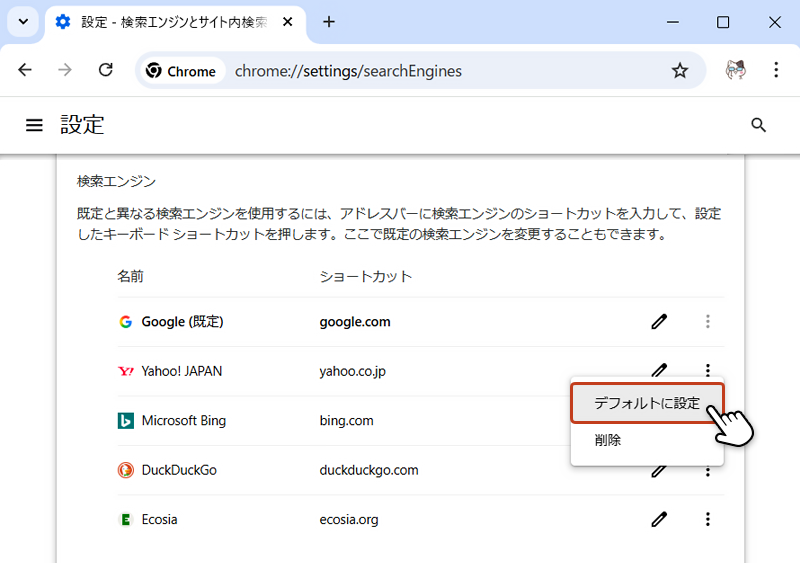The height and width of the screenshot is (563, 800).
Task: Click the 設定 page title
Action: 82,125
